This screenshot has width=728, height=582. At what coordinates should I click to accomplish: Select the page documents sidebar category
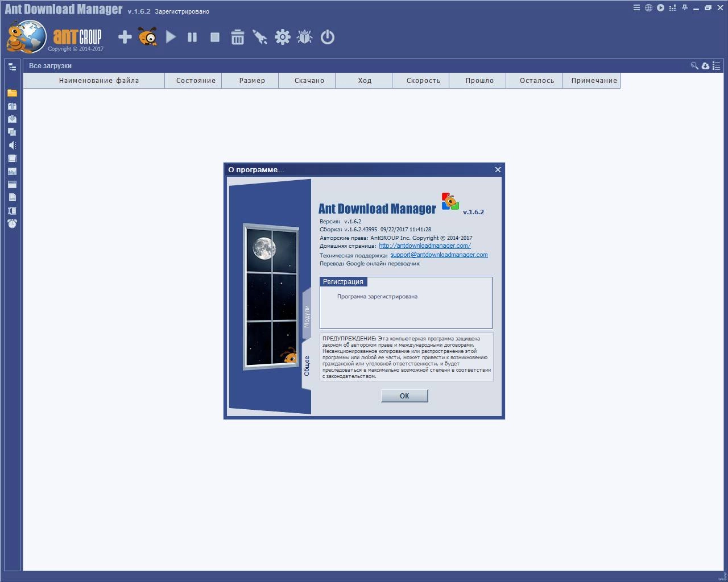coord(12,197)
